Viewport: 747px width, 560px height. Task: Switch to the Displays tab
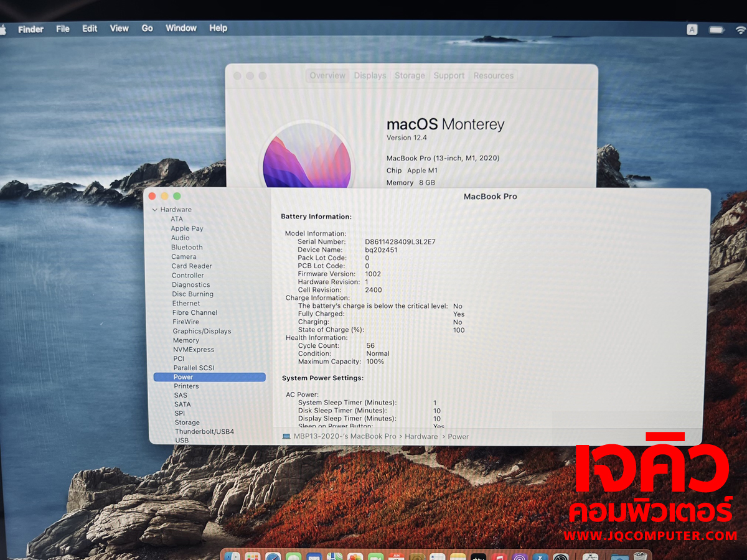coord(370,76)
